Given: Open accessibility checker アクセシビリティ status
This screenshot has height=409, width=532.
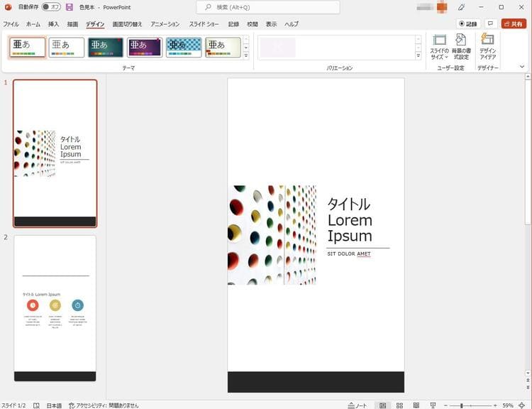Looking at the screenshot, I should 104,405.
